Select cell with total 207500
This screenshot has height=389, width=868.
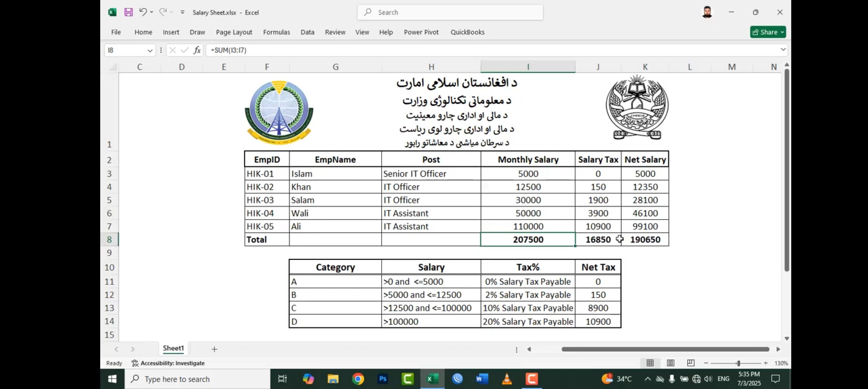[x=528, y=240]
